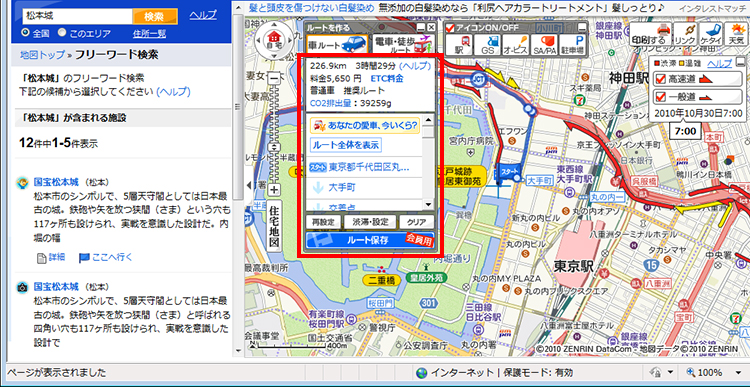Click ここへ行く under the first result
The width and height of the screenshot is (750, 387).
click(106, 257)
